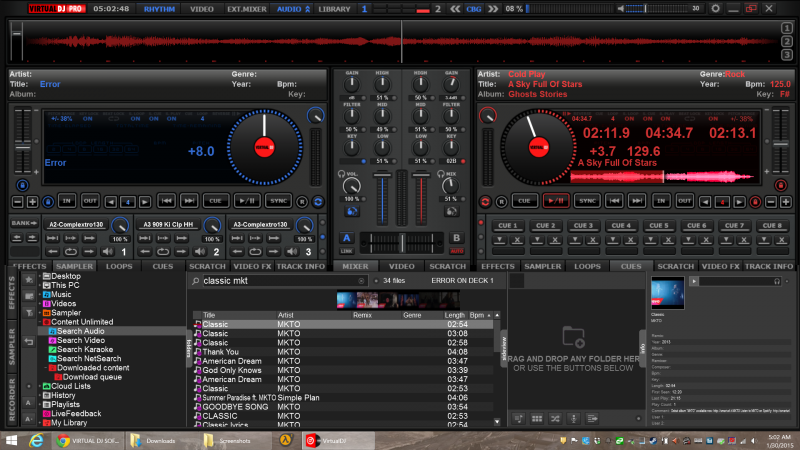Click the search magnifier icon
Image resolution: width=800 pixels, height=450 pixels.
point(195,281)
